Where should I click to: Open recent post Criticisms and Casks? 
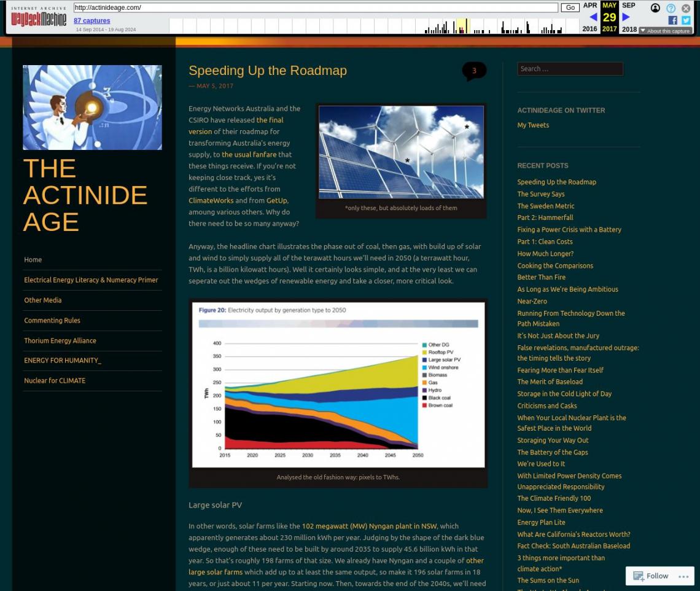tap(547, 406)
